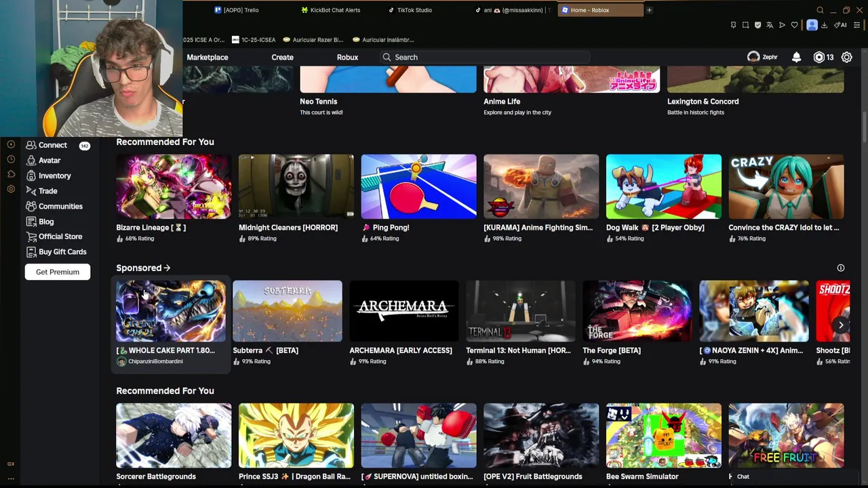Viewport: 868px width, 488px height.
Task: Click the browser snapshot capture icon
Action: point(745,25)
